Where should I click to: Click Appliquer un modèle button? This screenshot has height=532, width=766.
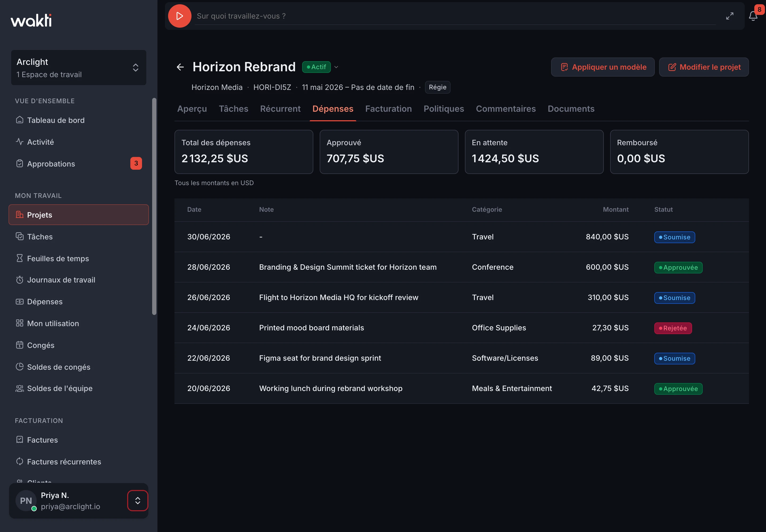pos(603,67)
